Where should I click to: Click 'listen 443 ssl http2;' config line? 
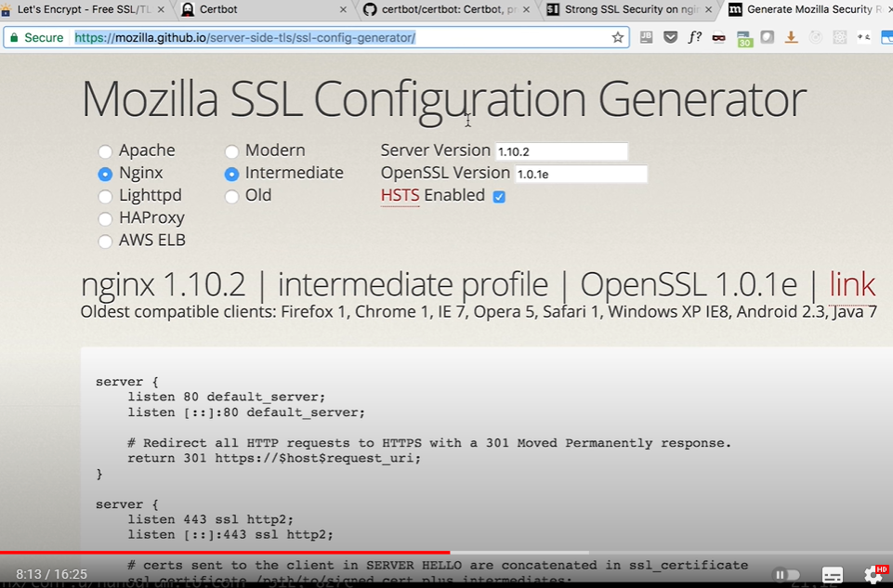pos(210,519)
